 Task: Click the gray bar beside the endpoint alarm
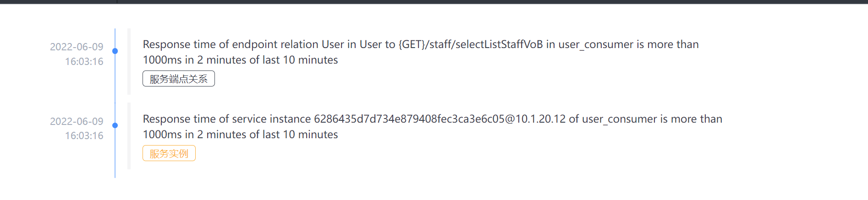pyautogui.click(x=129, y=61)
